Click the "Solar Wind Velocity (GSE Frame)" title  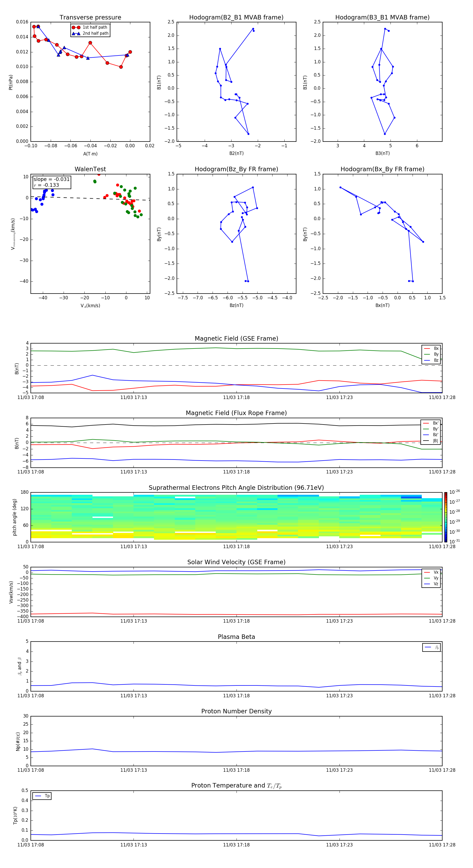click(236, 562)
